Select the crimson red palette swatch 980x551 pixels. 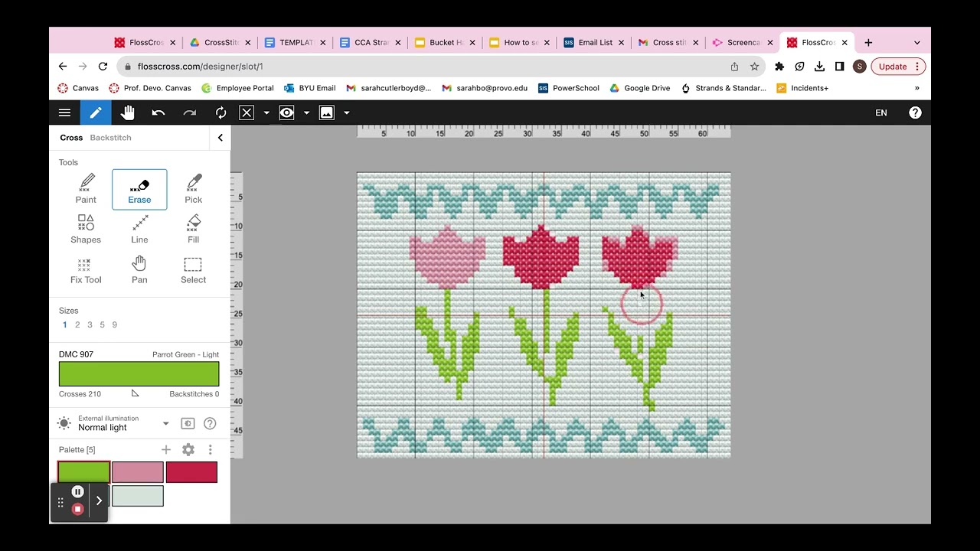pyautogui.click(x=191, y=472)
